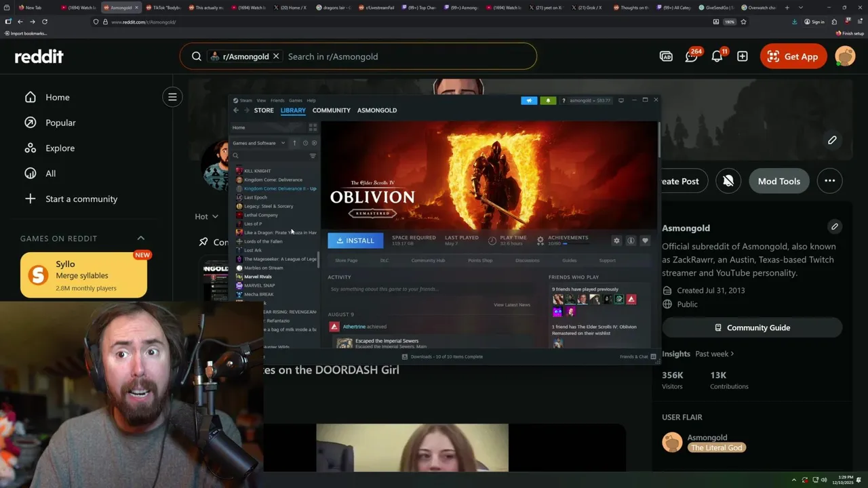This screenshot has width=868, height=488.
Task: Click the library search magnifier icon
Action: (x=236, y=156)
